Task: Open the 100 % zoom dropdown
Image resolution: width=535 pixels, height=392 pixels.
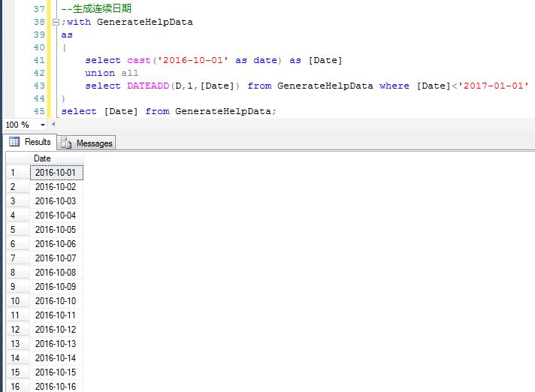Action: [43, 125]
